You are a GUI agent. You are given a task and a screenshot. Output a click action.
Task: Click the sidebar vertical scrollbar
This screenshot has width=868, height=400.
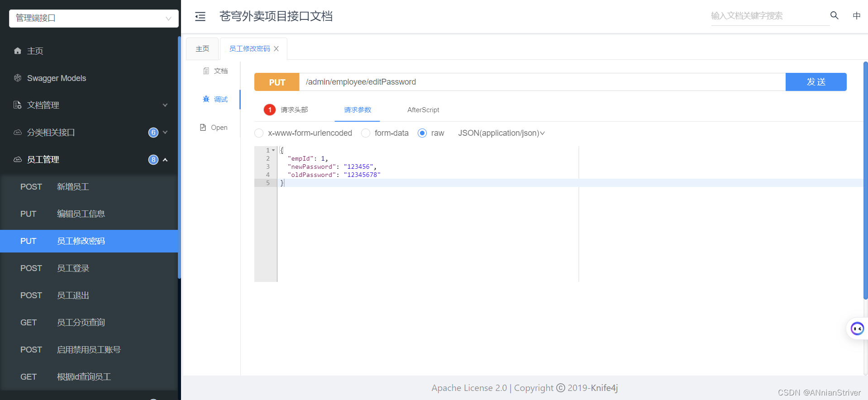click(x=179, y=157)
